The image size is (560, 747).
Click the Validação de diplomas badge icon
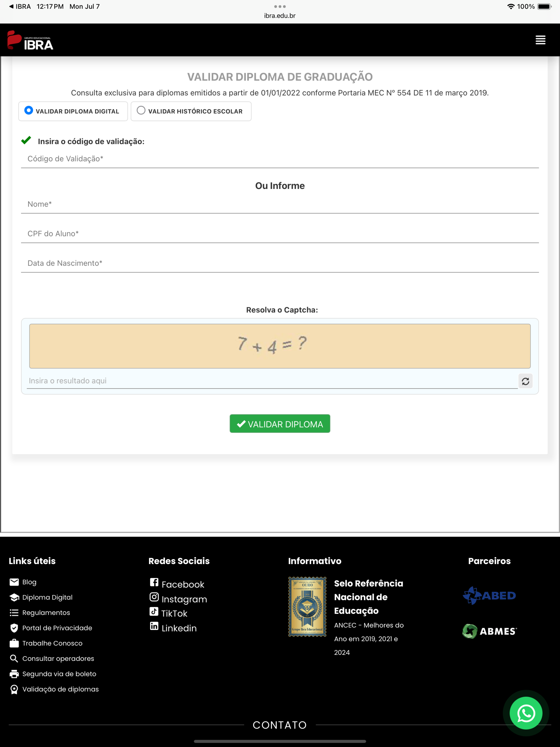click(14, 689)
